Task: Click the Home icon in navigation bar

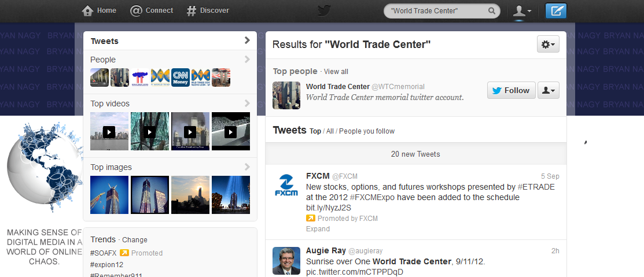Action: click(x=88, y=10)
